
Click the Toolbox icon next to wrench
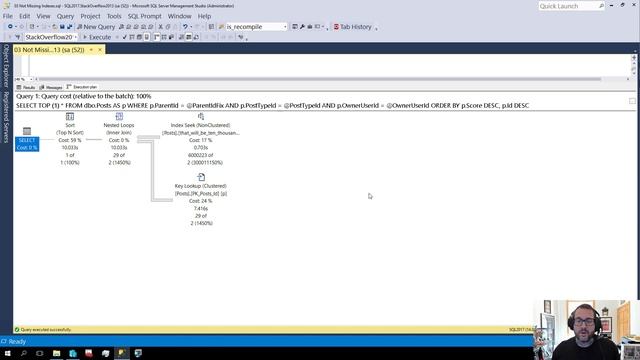[310, 27]
